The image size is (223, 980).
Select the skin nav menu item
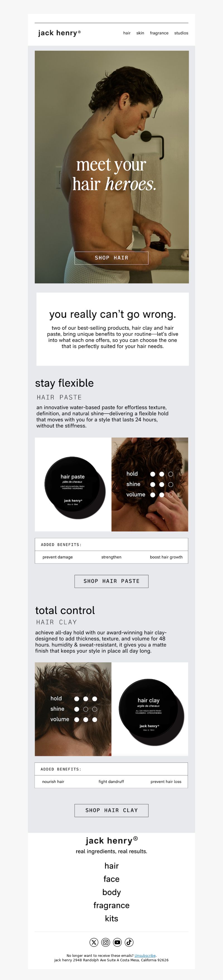point(140,33)
